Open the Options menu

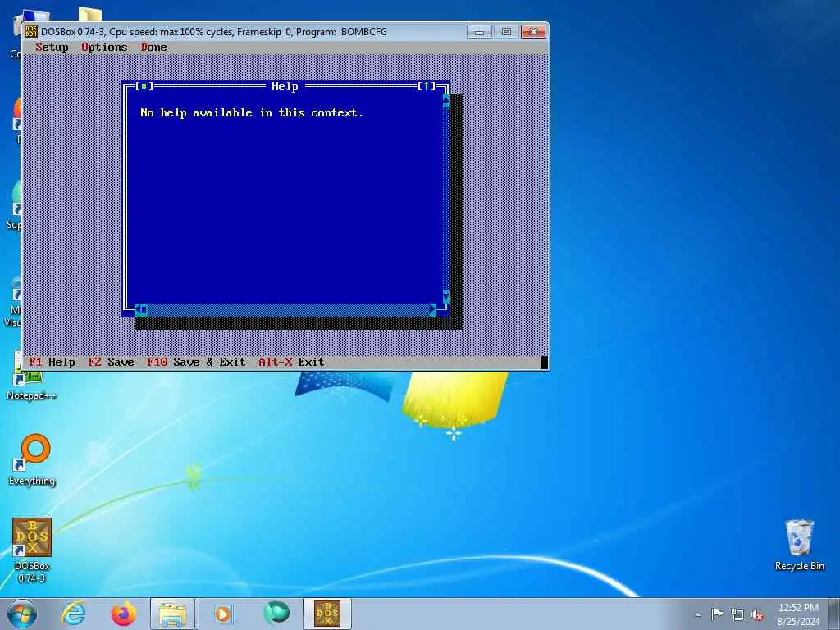click(x=104, y=47)
